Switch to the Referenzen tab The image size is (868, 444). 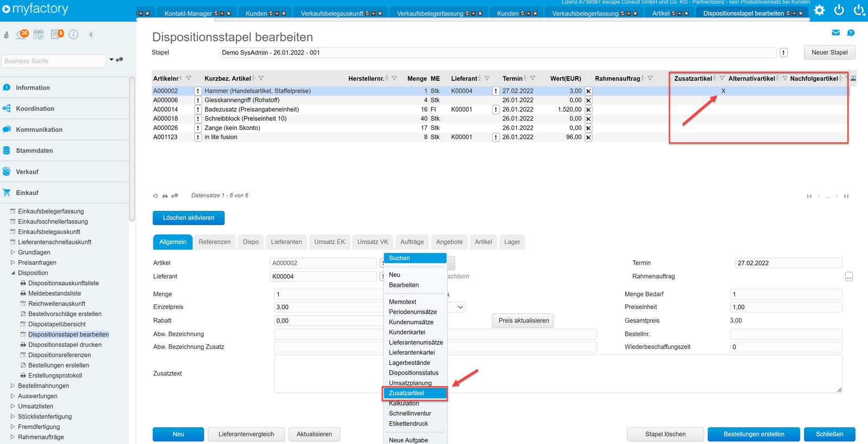(214, 242)
